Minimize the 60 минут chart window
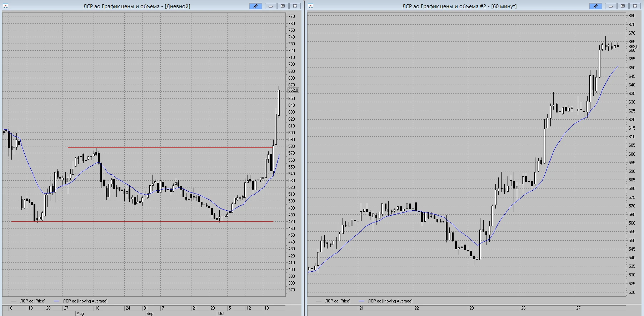 [610, 6]
